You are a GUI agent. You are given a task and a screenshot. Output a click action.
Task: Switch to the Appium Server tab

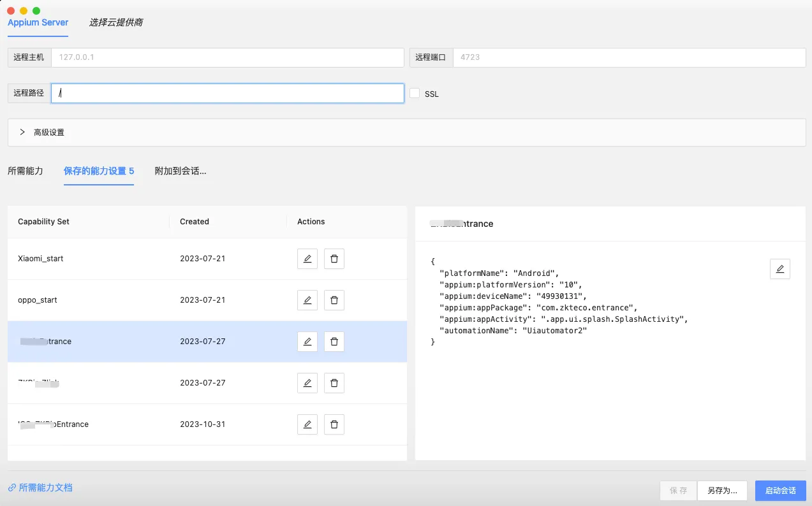pyautogui.click(x=38, y=22)
